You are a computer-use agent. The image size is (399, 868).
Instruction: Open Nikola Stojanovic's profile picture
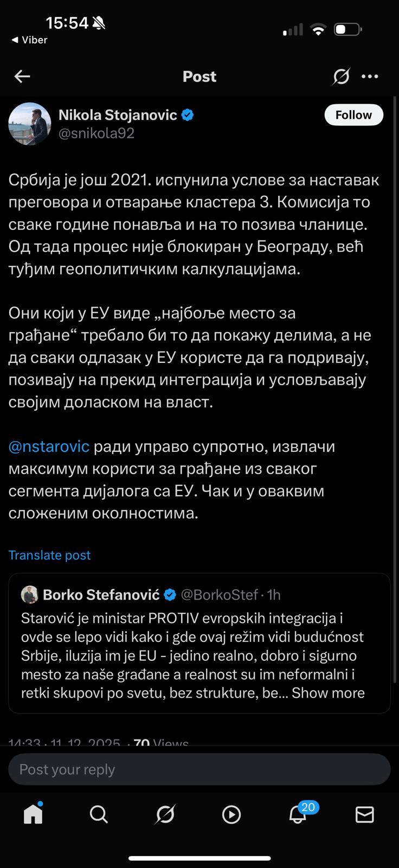tap(29, 124)
